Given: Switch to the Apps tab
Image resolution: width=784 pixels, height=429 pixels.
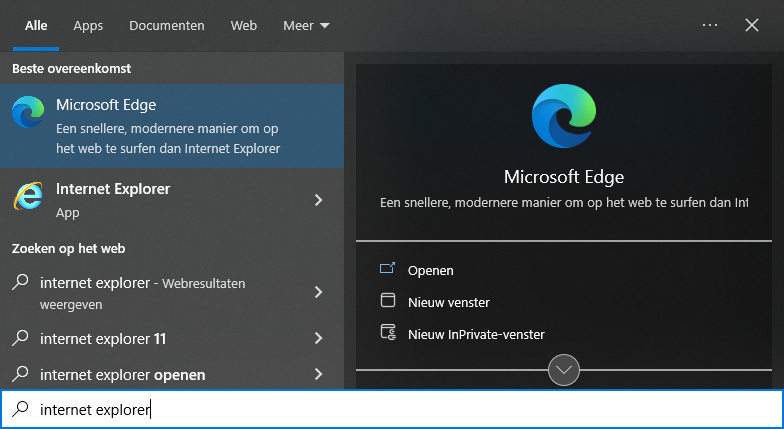Looking at the screenshot, I should pos(88,26).
